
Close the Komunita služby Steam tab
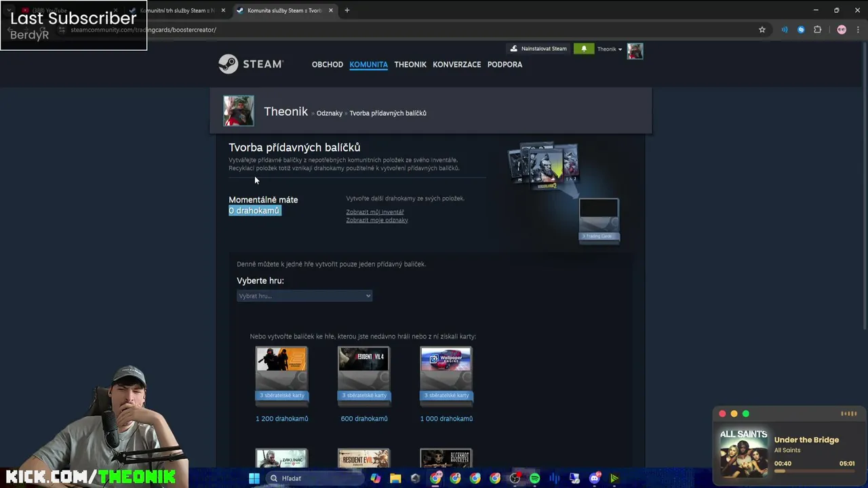[x=331, y=10]
